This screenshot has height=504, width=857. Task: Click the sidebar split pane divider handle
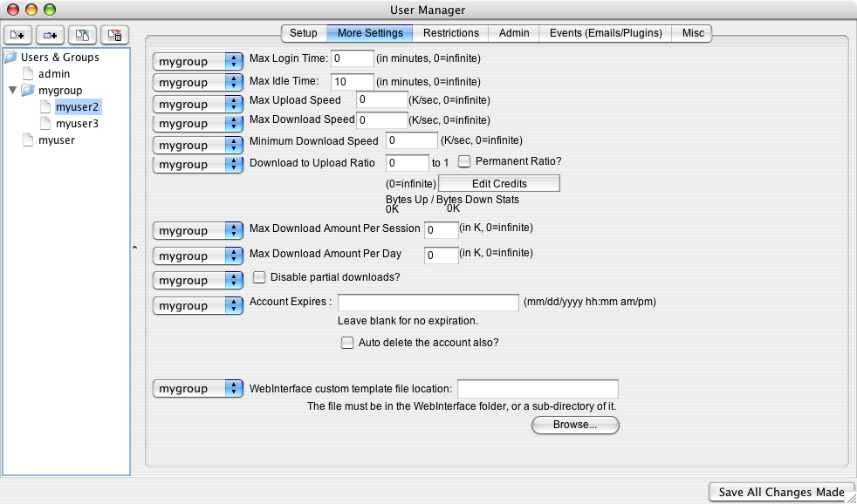pos(134,249)
